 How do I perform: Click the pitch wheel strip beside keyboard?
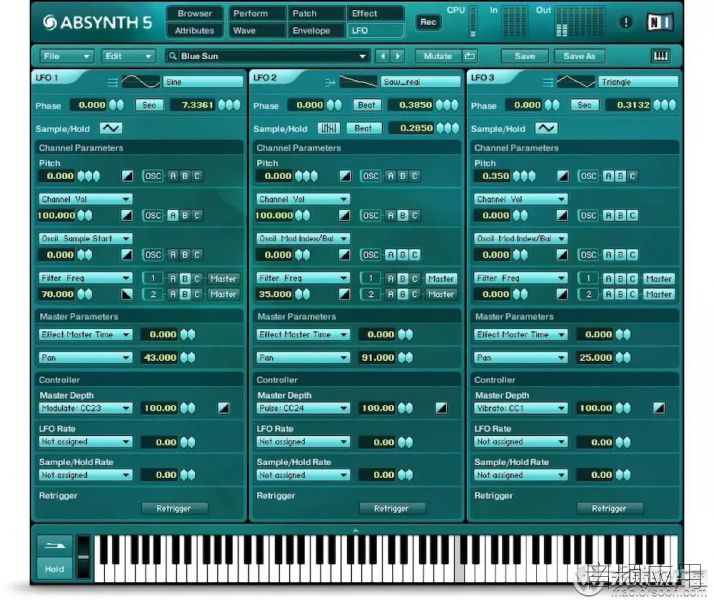83,558
